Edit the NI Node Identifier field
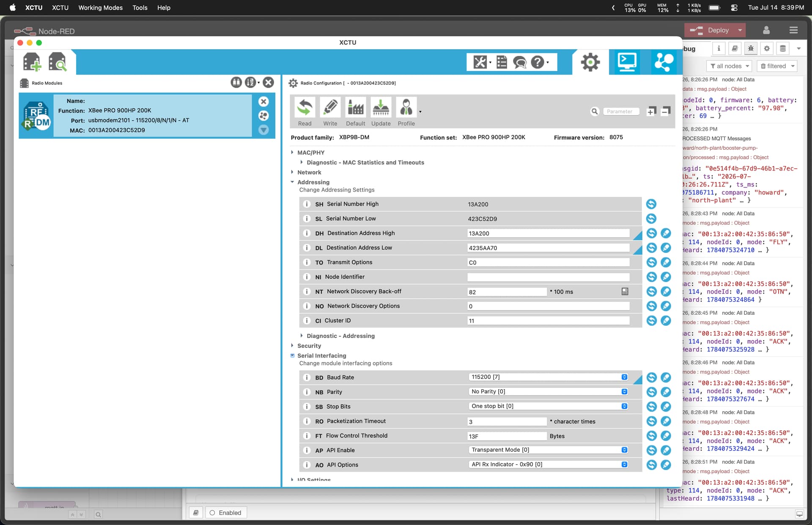The width and height of the screenshot is (812, 525). (x=549, y=277)
